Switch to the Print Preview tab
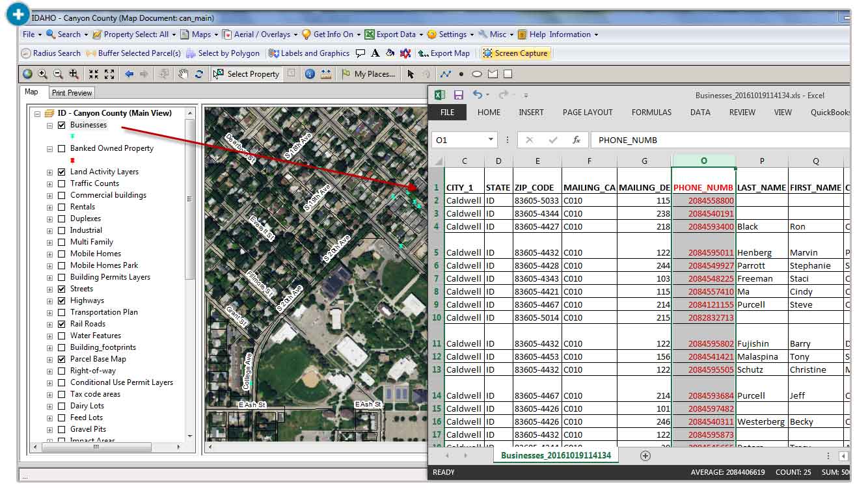 [x=72, y=93]
